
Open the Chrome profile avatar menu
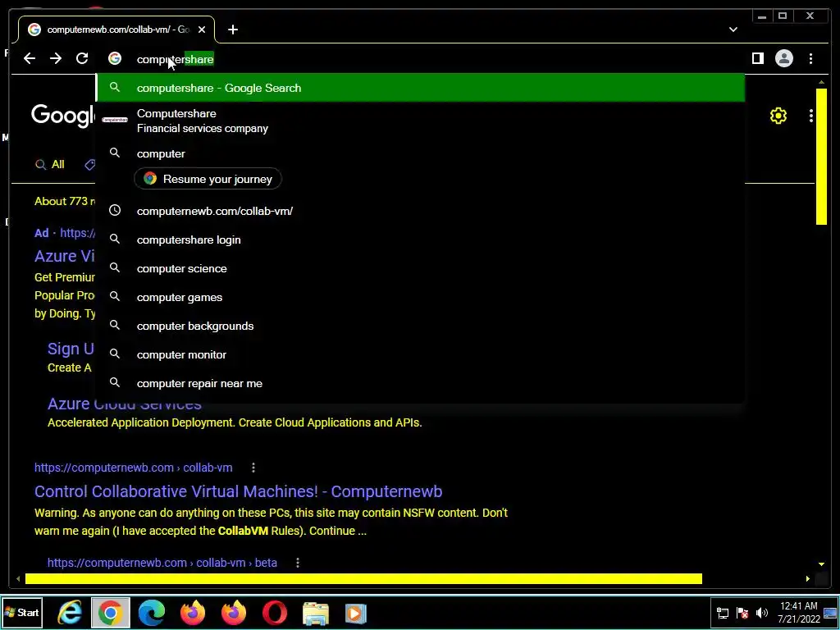[x=783, y=58]
